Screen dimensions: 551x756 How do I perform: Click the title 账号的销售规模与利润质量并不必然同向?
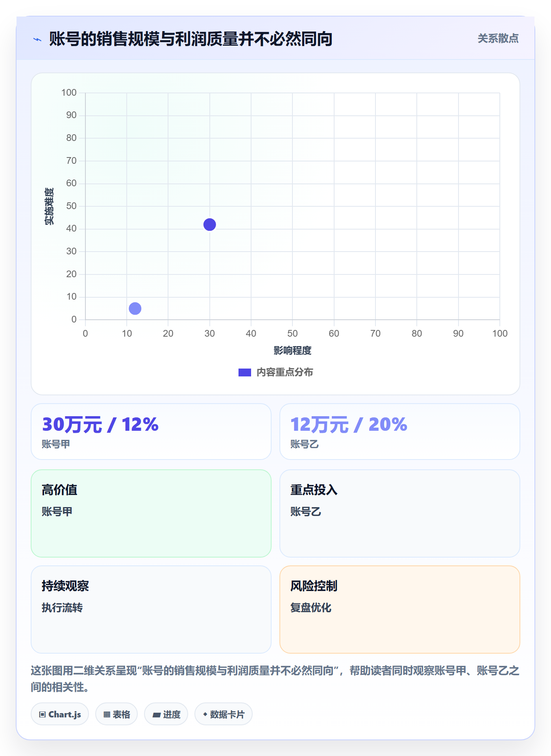pos(191,39)
